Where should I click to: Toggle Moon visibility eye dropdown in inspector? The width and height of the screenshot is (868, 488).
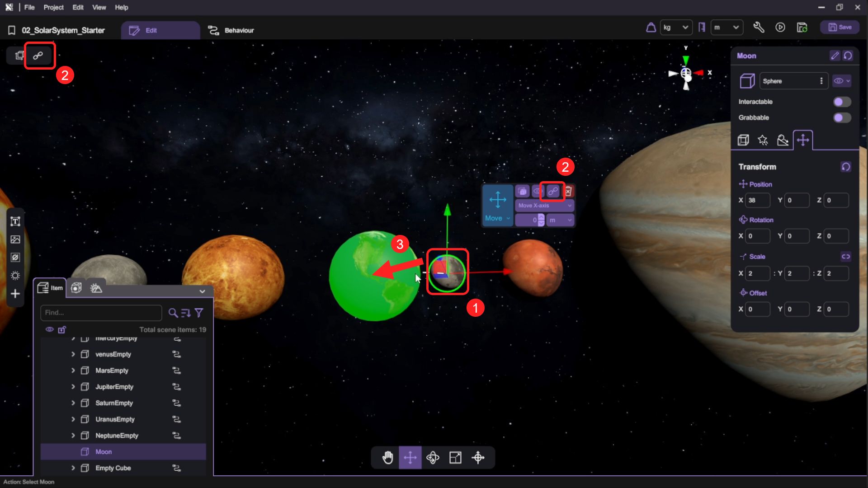[x=841, y=81]
